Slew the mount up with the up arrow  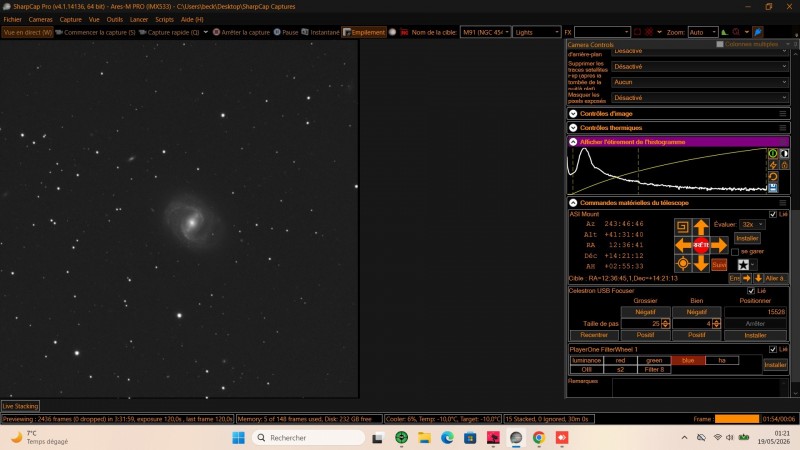701,227
